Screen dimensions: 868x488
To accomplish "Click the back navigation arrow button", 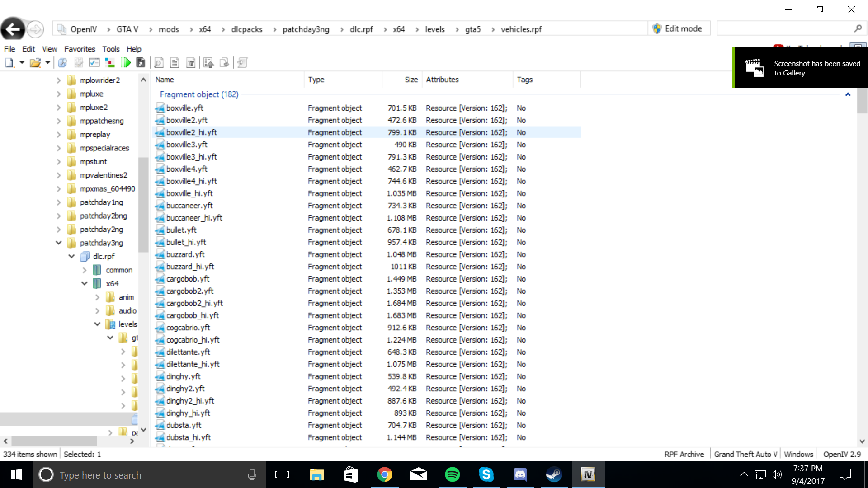I will click(13, 29).
